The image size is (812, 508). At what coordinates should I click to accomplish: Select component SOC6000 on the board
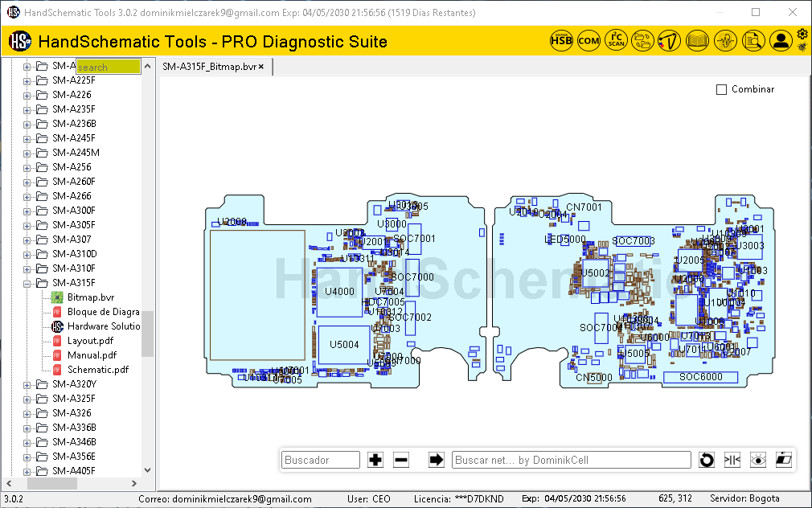point(701,377)
